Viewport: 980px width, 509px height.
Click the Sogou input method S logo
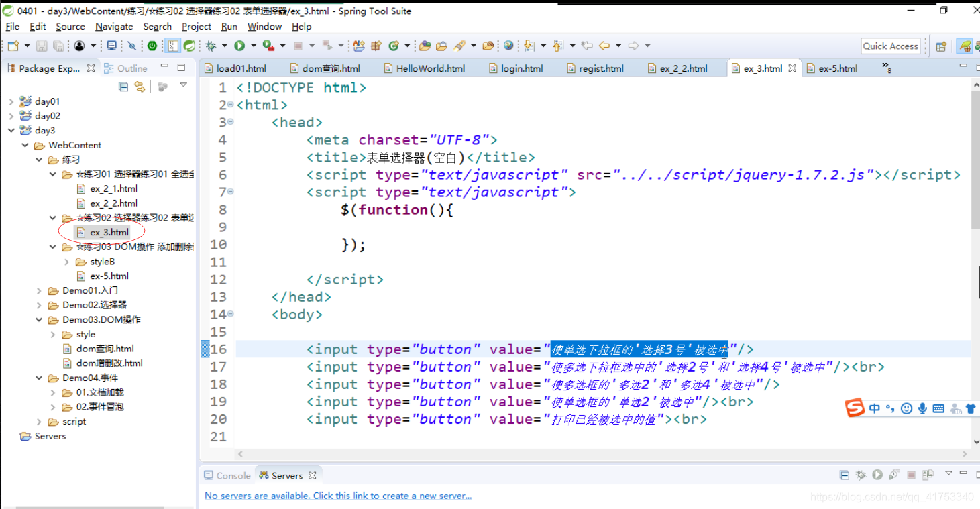(x=855, y=408)
